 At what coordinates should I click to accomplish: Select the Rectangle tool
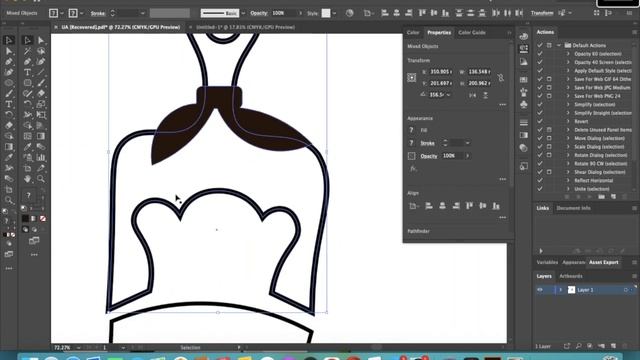click(27, 83)
